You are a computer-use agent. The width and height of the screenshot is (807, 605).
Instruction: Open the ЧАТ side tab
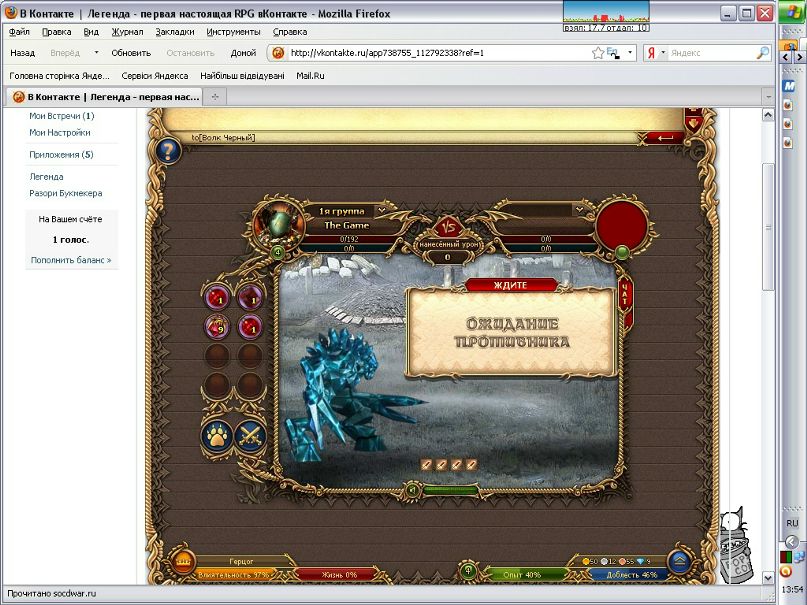[625, 297]
